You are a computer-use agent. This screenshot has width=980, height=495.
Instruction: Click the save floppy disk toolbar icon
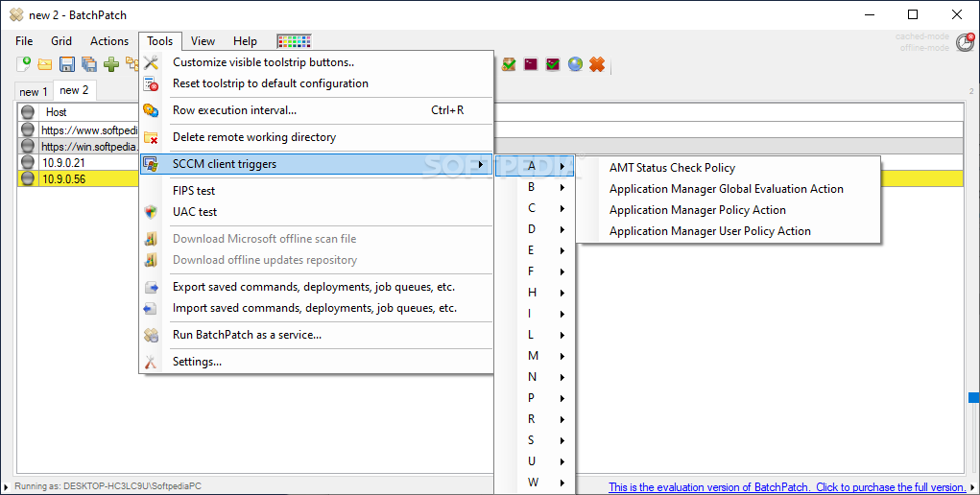(67, 63)
